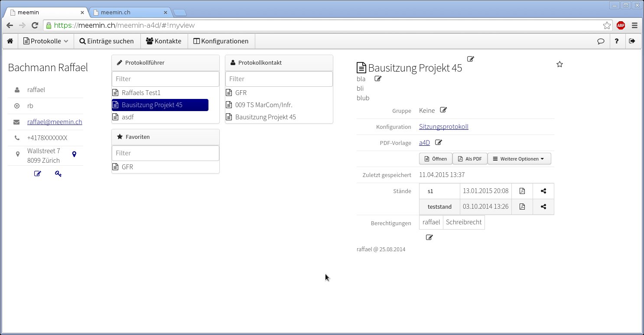Download PDF of teststand

coord(522,207)
